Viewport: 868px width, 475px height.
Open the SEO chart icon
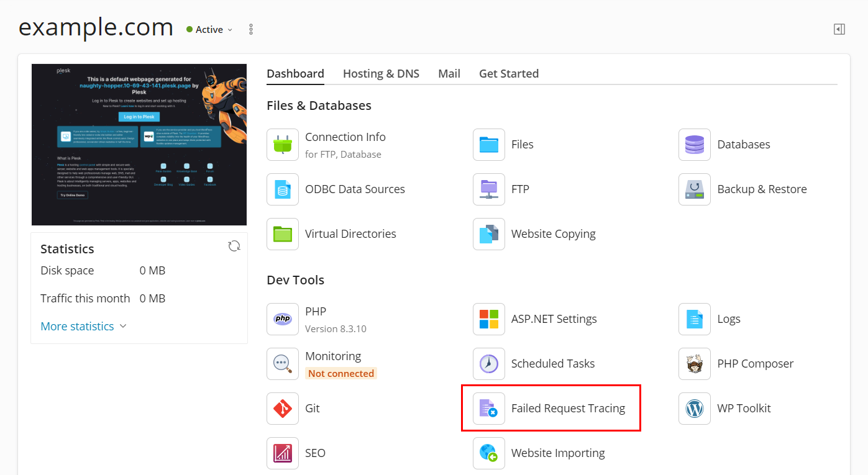[283, 453]
